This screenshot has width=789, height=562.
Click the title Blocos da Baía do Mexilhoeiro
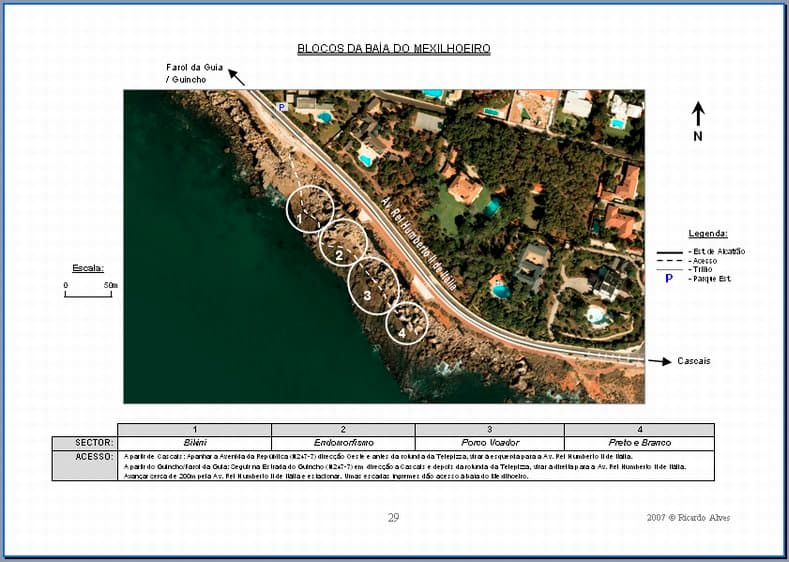coord(394,48)
